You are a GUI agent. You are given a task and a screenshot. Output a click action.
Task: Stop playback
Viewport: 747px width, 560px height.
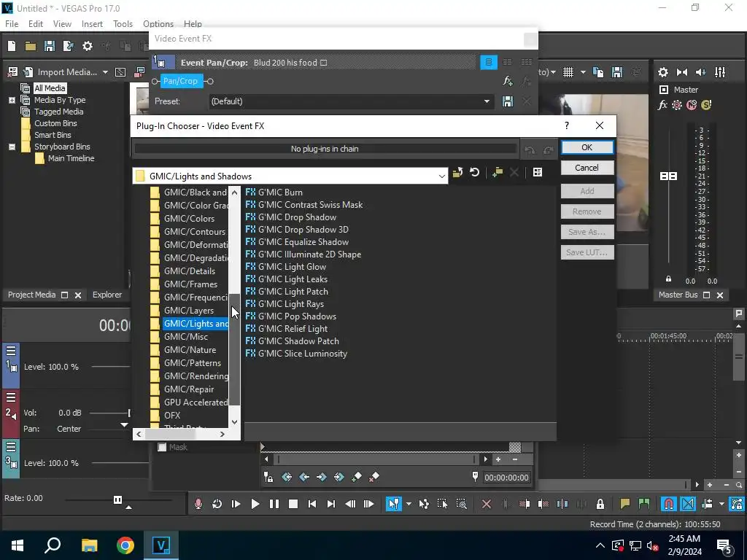293,504
